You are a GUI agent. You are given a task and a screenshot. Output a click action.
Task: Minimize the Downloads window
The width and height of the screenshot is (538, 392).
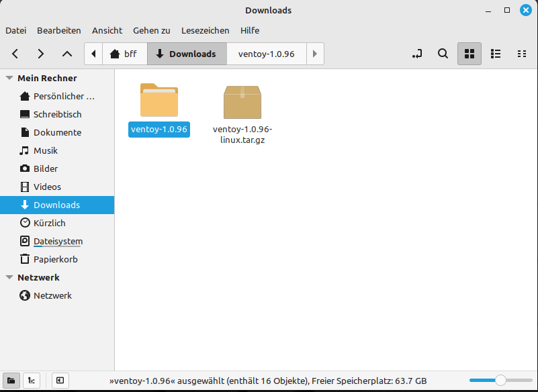[488, 11]
